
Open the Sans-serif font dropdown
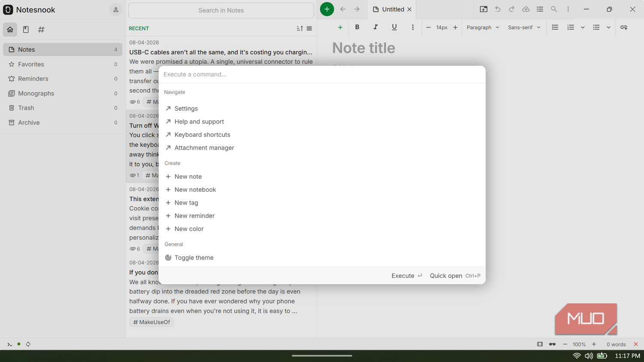pyautogui.click(x=524, y=27)
